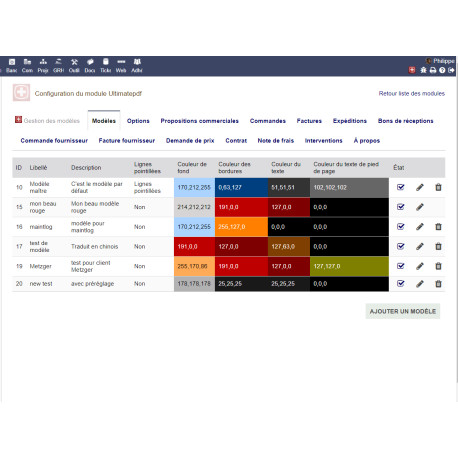This screenshot has width=458, height=458.
Task: Open the Note de frais tab
Action: (276, 141)
